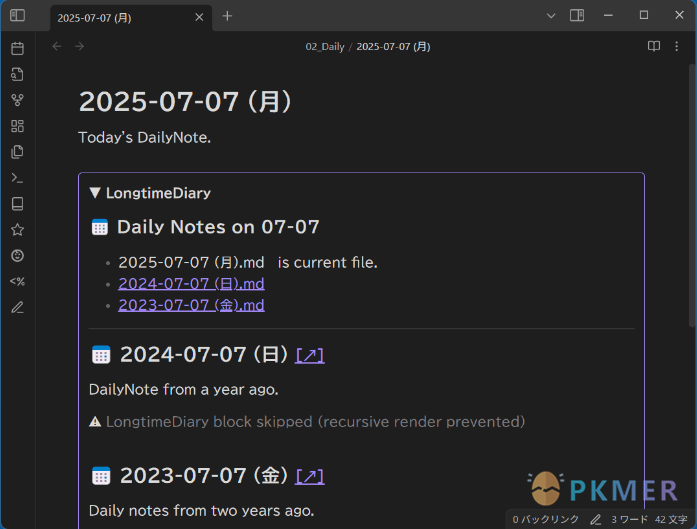Click the smiley face ribbon icon
The height and width of the screenshot is (529, 697).
click(x=17, y=256)
